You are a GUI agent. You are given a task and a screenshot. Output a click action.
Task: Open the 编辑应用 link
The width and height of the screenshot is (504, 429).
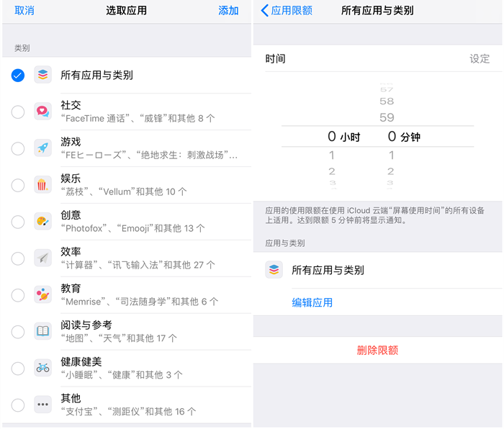[312, 302]
